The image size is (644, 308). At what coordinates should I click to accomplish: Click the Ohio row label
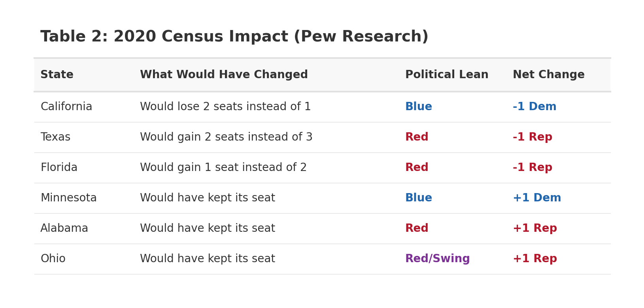coord(53,259)
